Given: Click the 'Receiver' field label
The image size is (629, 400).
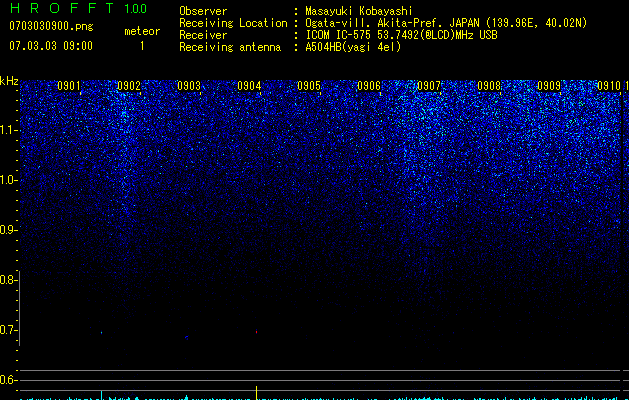Looking at the screenshot, I should pyautogui.click(x=203, y=35).
